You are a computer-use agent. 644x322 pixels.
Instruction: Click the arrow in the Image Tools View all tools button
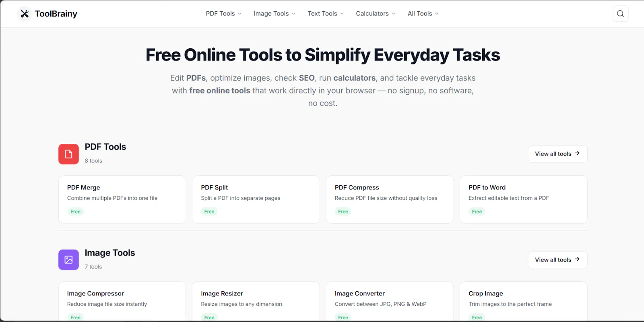577,259
